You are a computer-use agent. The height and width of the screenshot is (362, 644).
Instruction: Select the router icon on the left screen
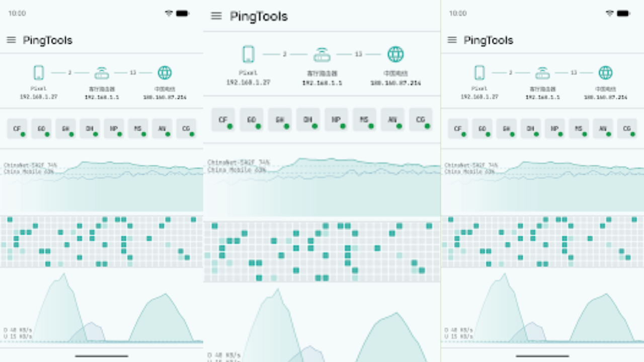[102, 73]
